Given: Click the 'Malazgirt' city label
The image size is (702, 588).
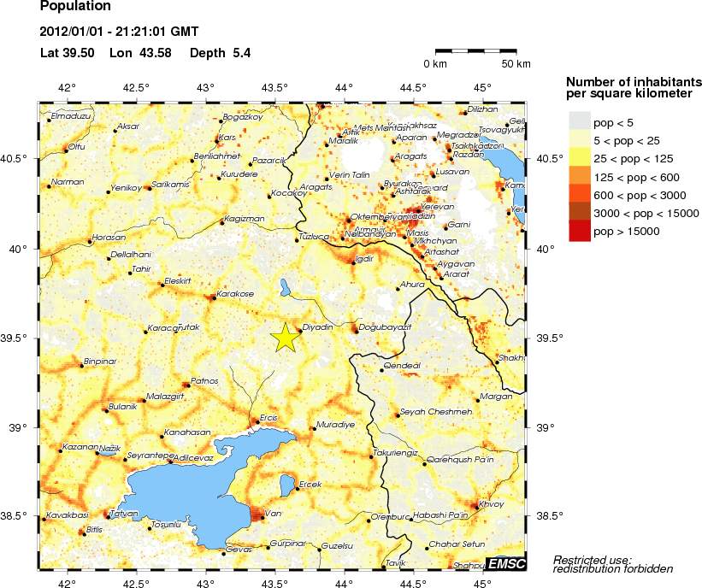Looking at the screenshot, I should click(x=165, y=397).
